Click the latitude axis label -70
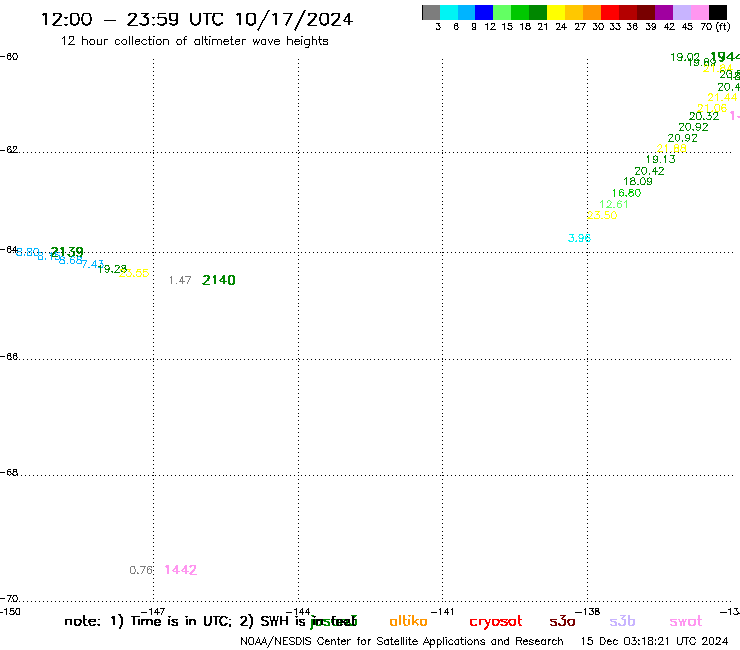 [x=9, y=599]
